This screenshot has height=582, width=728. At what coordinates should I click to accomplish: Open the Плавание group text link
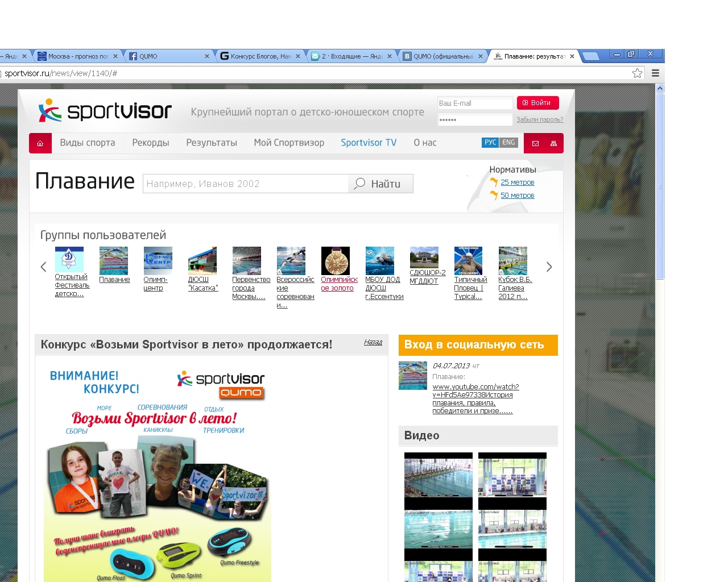(x=114, y=280)
